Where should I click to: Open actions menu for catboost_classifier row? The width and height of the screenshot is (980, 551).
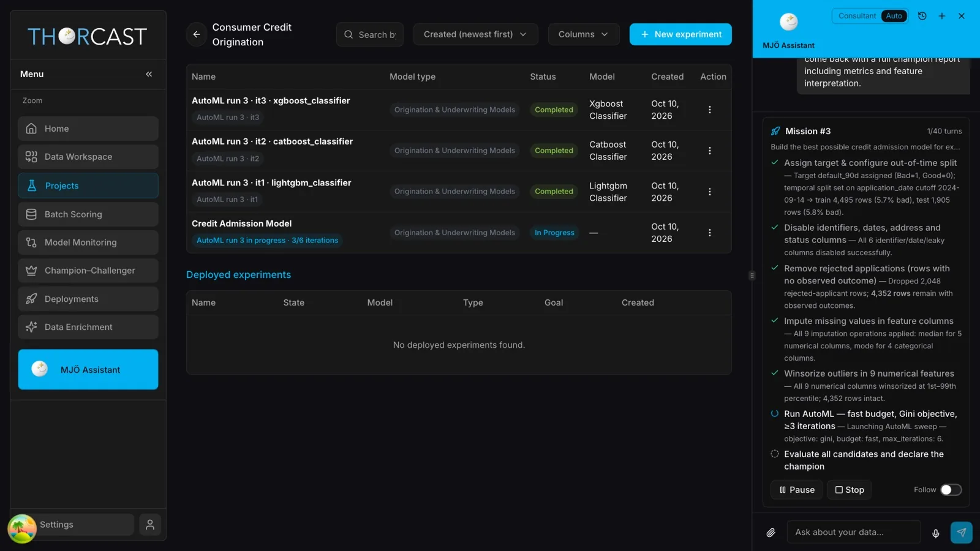point(710,151)
